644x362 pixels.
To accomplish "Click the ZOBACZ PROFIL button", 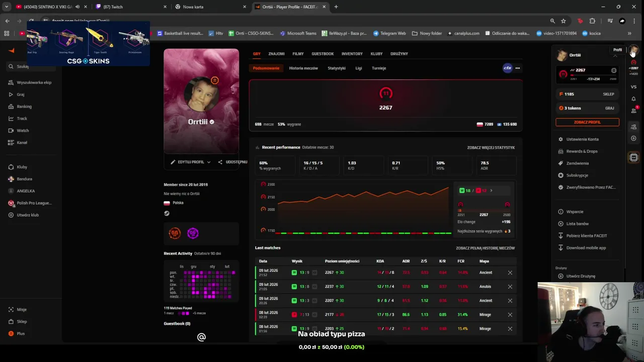I will pos(587,122).
